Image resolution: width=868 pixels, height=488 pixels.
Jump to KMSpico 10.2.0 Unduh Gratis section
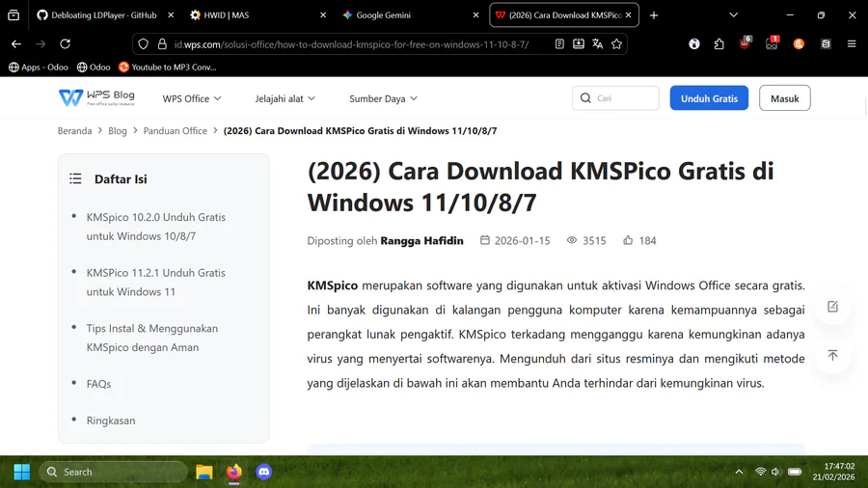155,227
